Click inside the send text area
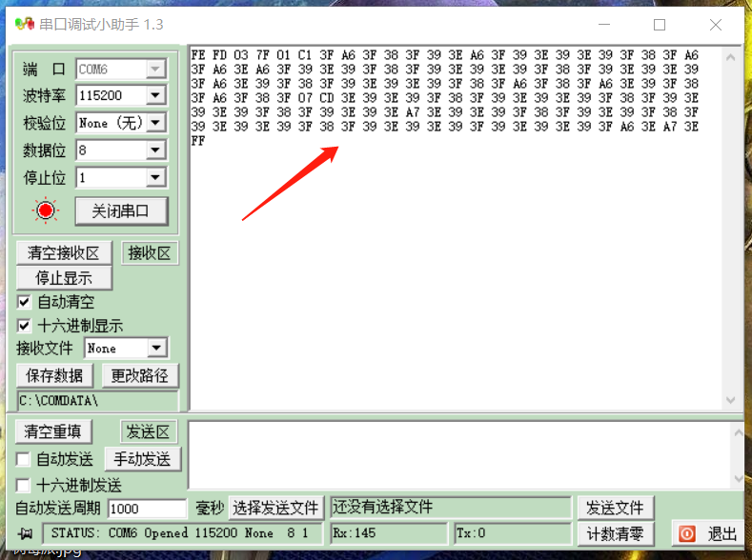This screenshot has height=560, width=752. coord(459,455)
